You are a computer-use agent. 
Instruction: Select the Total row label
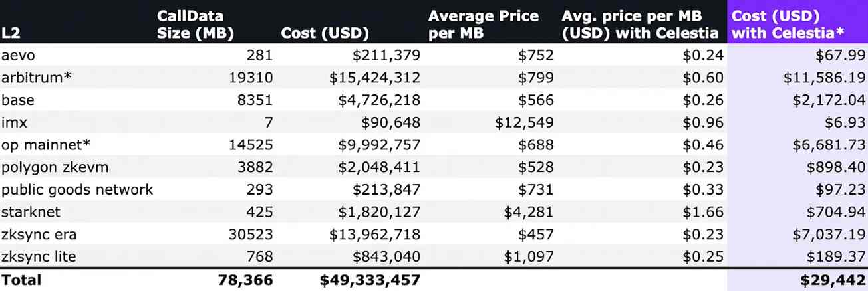(21, 280)
